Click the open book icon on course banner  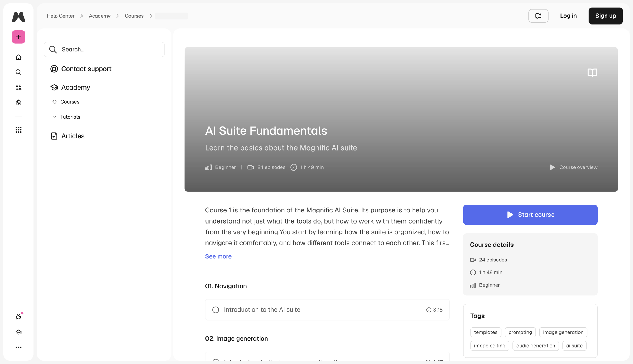[x=592, y=72]
